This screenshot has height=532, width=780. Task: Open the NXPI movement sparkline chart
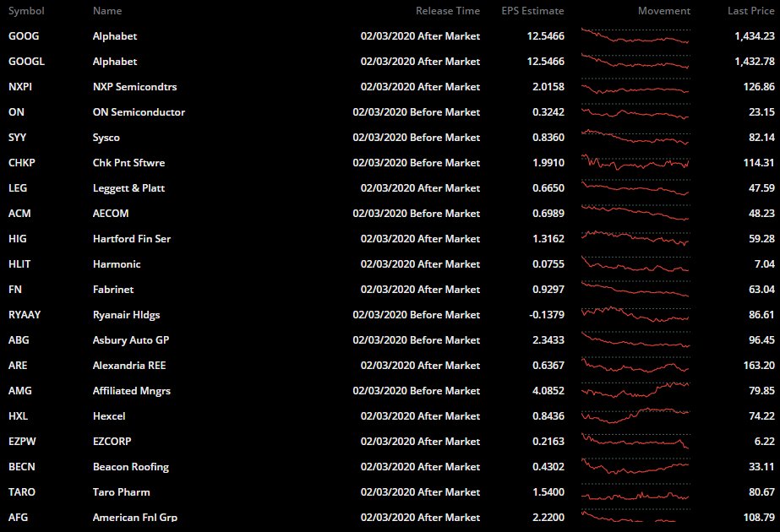[x=635, y=86]
